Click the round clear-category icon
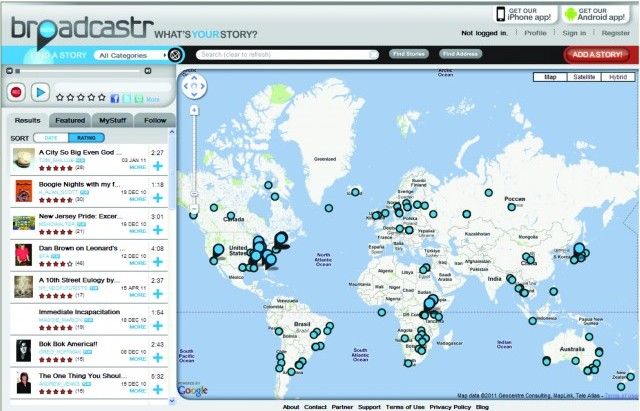 coord(175,55)
